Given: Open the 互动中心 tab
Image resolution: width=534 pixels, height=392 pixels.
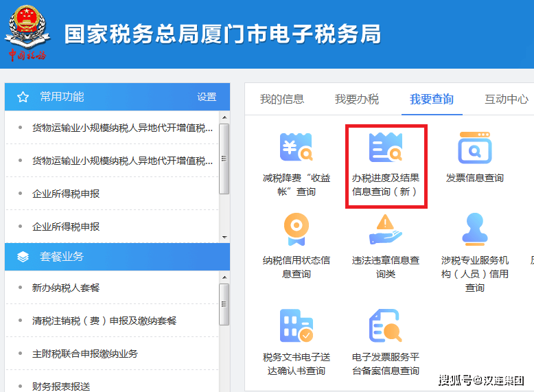Looking at the screenshot, I should click(x=506, y=99).
